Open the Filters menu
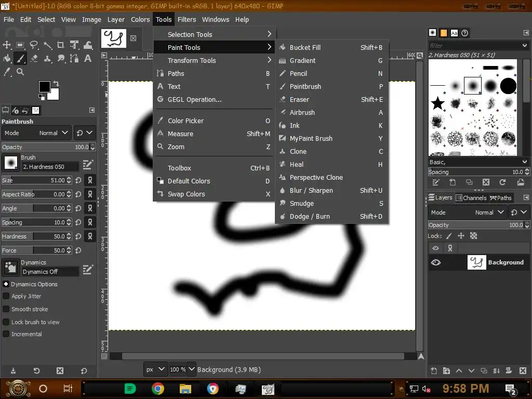 187,20
